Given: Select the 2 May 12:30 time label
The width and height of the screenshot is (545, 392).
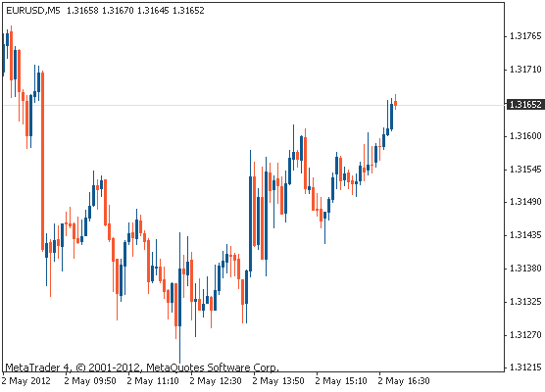Looking at the screenshot, I should pos(216,381).
